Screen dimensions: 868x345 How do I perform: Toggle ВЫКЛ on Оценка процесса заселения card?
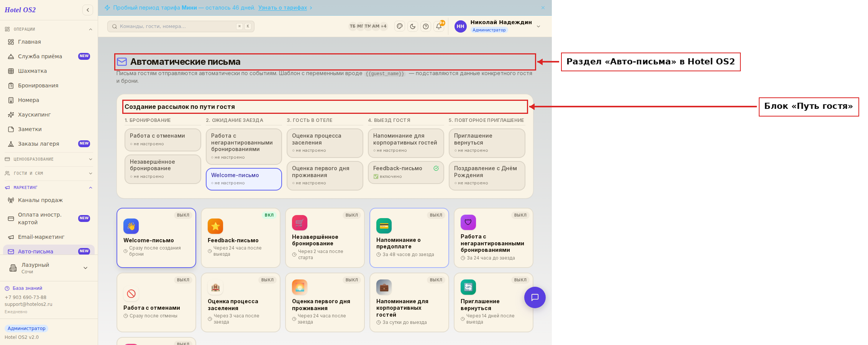coord(267,280)
